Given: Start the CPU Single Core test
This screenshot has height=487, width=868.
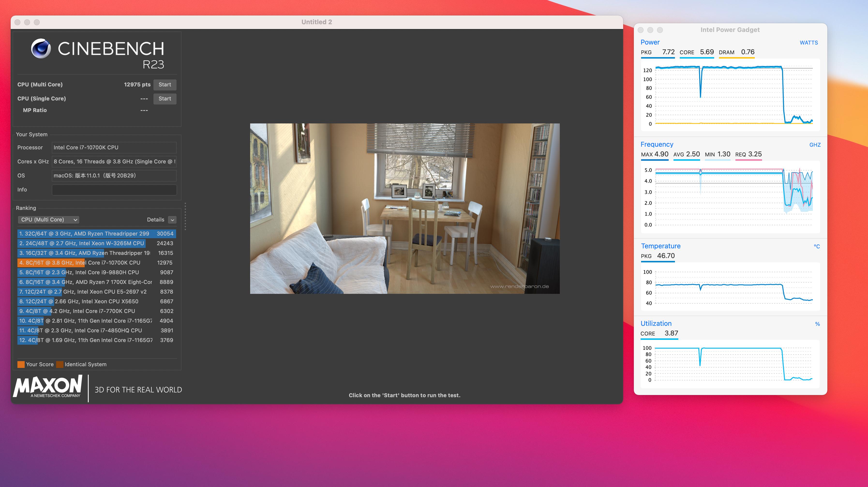Looking at the screenshot, I should [x=165, y=99].
